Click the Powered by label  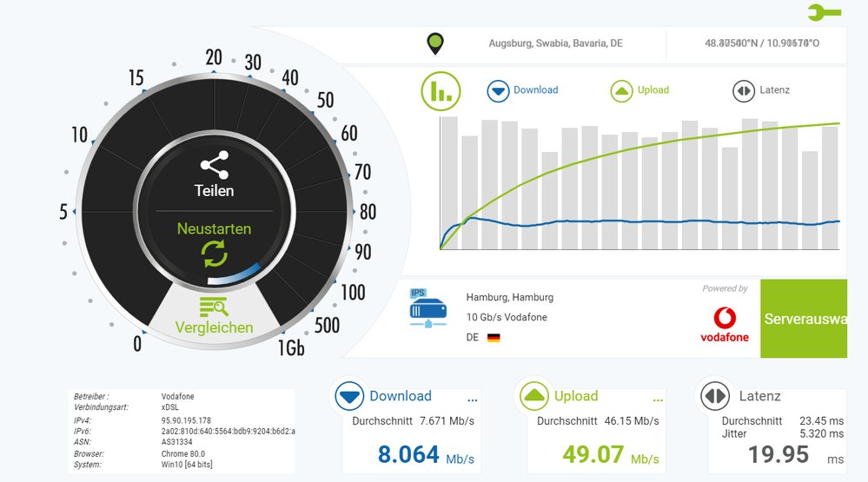click(x=725, y=288)
